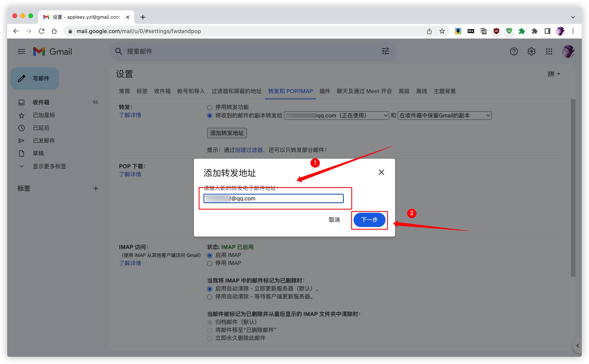
Task: Share this page from the address bar
Action: click(429, 31)
